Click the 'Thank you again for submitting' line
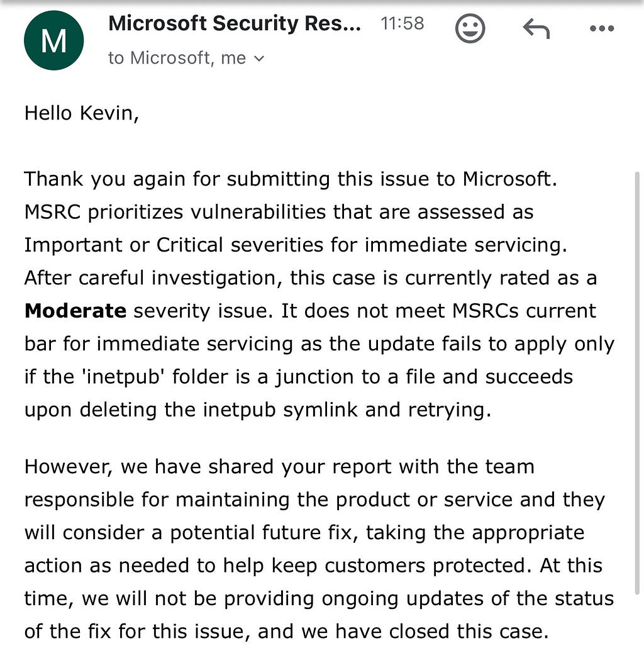 point(291,179)
